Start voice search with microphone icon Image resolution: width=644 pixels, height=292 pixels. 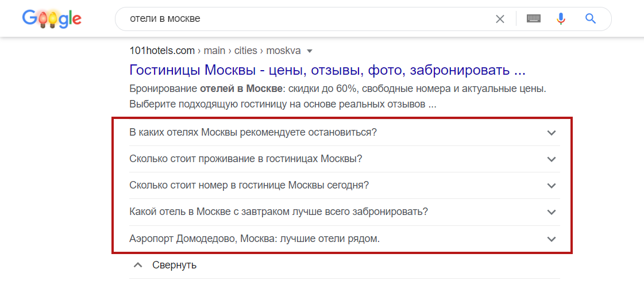[x=561, y=19]
